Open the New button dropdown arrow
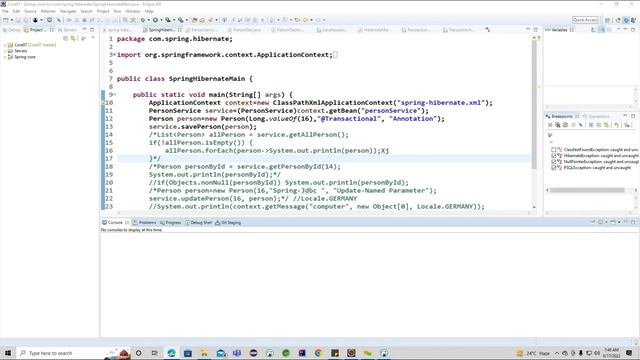 [11, 20]
